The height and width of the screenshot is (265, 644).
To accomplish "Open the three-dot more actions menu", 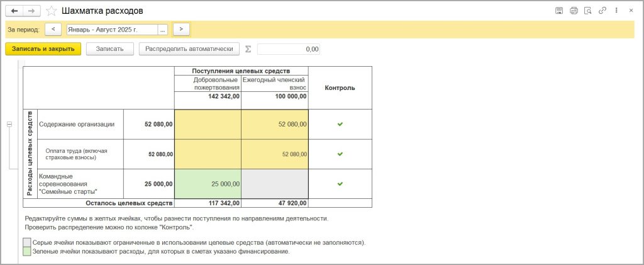I will tap(616, 11).
